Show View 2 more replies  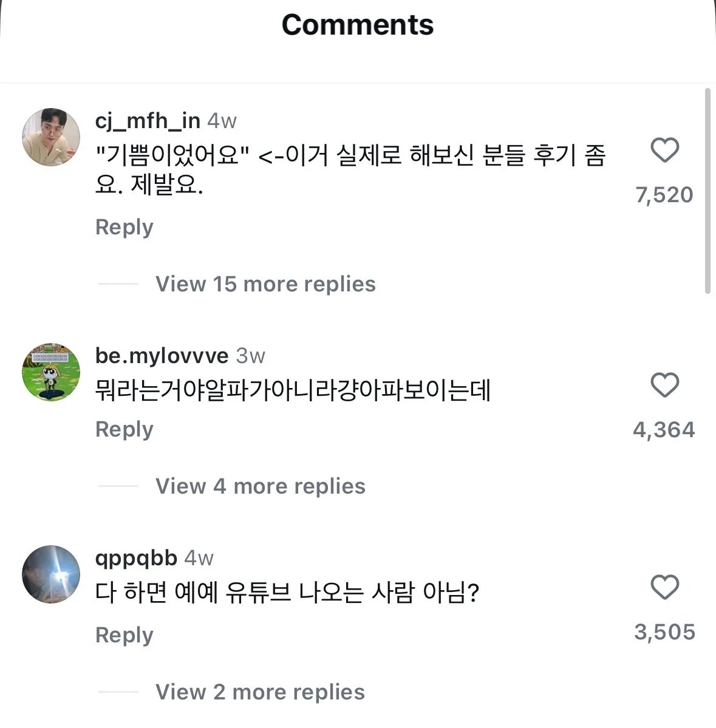[260, 692]
